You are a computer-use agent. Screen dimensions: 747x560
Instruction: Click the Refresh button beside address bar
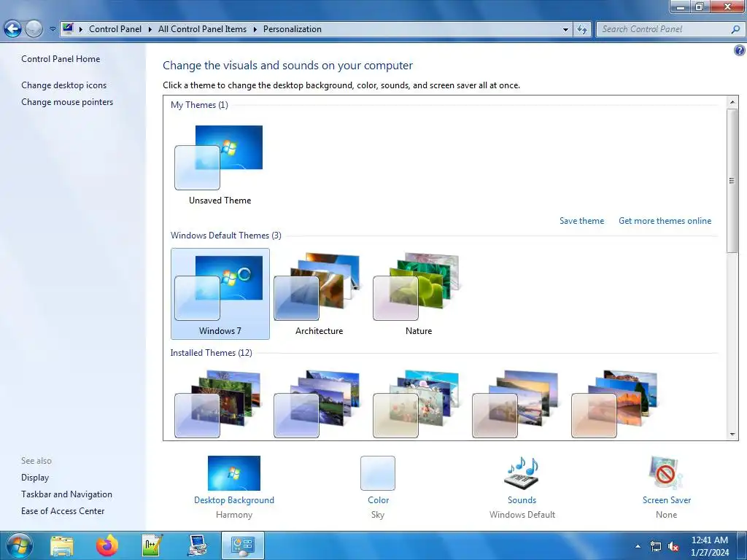(x=581, y=29)
